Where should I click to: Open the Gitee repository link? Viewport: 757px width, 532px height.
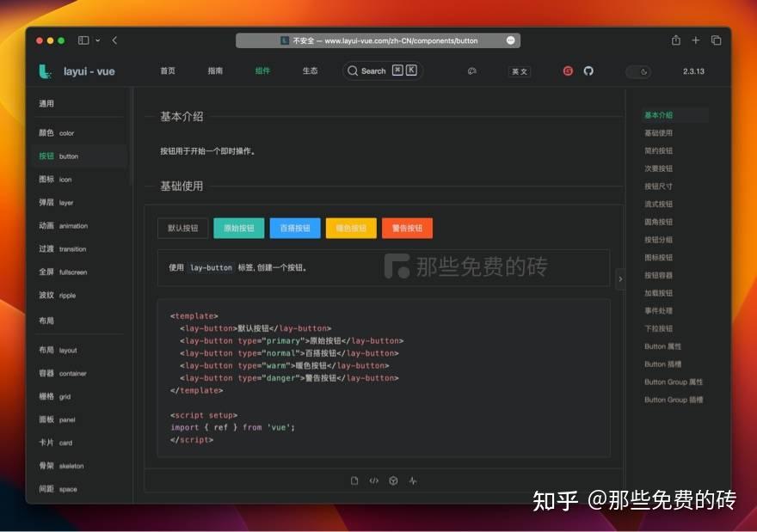click(567, 71)
